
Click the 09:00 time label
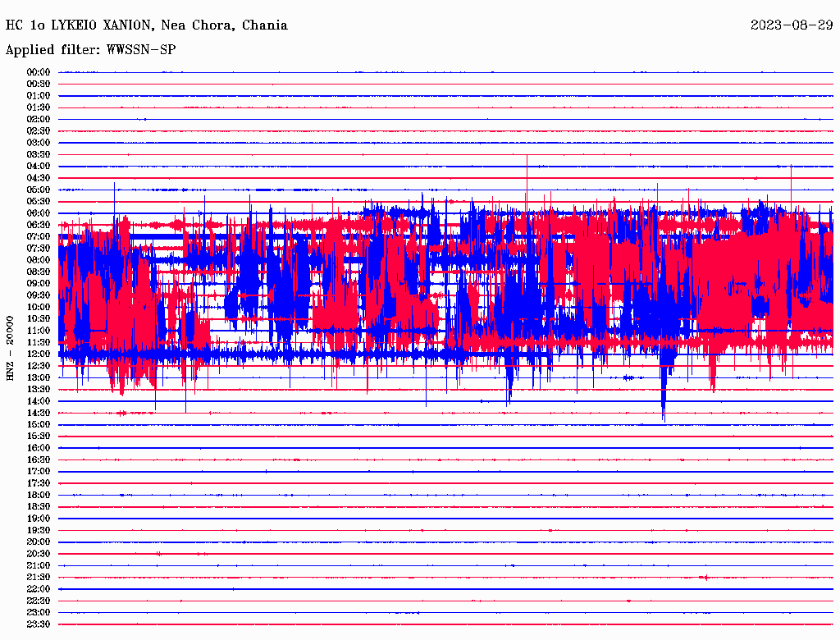click(39, 284)
